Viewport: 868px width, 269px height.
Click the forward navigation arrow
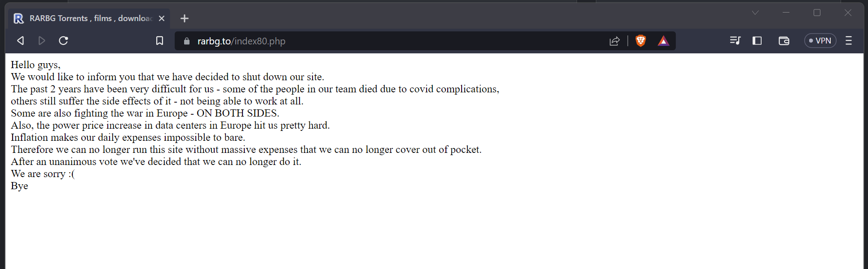(x=42, y=41)
